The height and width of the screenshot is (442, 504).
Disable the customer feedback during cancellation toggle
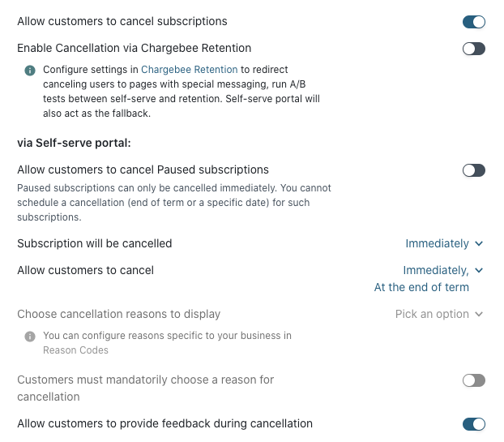pyautogui.click(x=473, y=424)
